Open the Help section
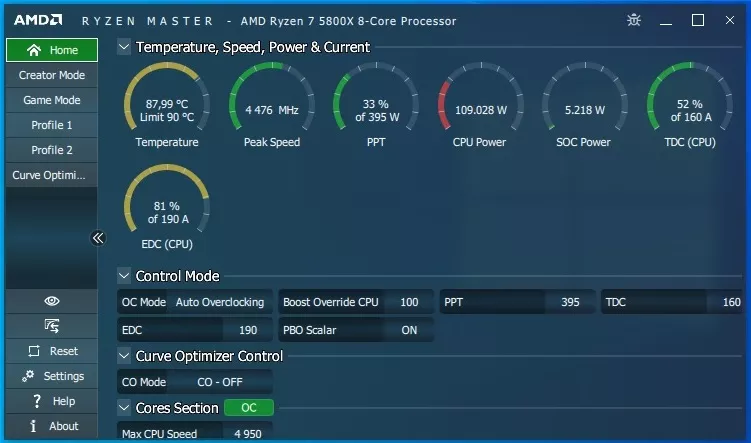Viewport: 751px width, 443px height. point(52,401)
